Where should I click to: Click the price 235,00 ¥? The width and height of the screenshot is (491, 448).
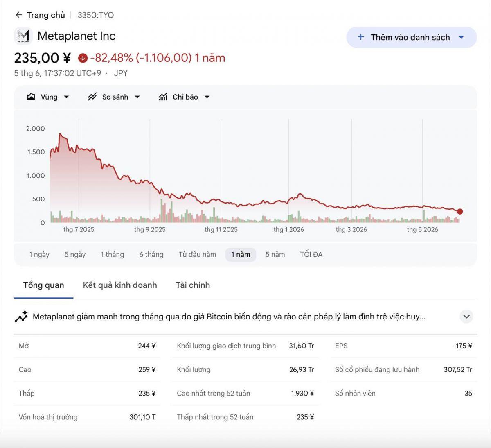click(x=43, y=58)
